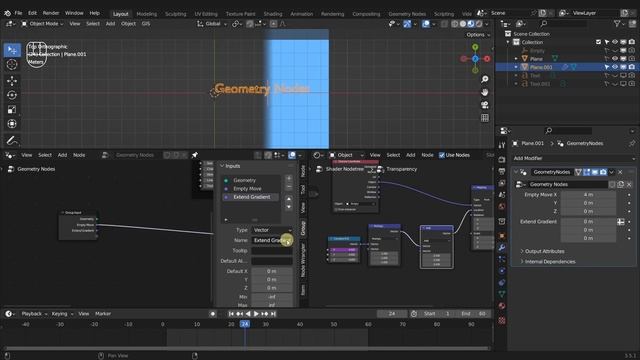Open the Object Data properties triangle icon
This screenshot has width=640, height=360.
click(502, 294)
